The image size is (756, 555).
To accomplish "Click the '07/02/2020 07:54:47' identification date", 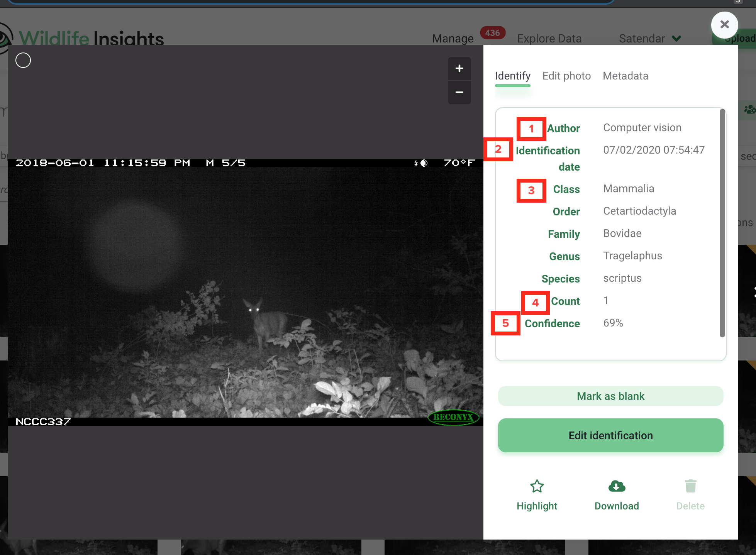I will point(654,150).
